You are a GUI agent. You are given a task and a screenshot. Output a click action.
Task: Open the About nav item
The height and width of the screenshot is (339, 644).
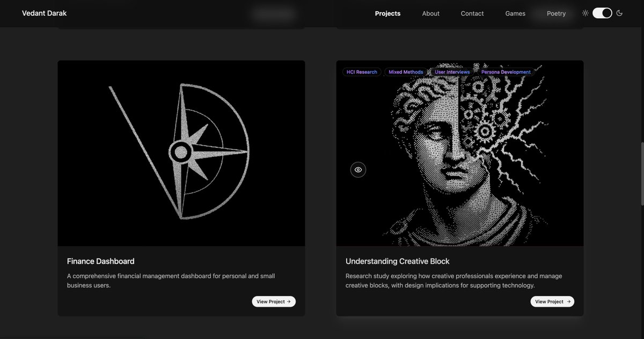click(x=430, y=13)
